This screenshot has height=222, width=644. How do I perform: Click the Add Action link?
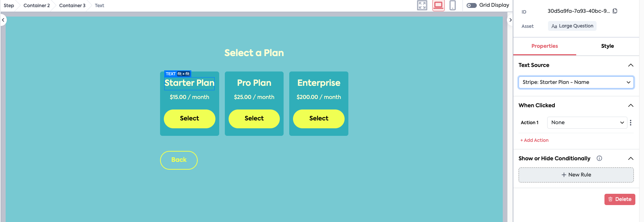point(534,140)
